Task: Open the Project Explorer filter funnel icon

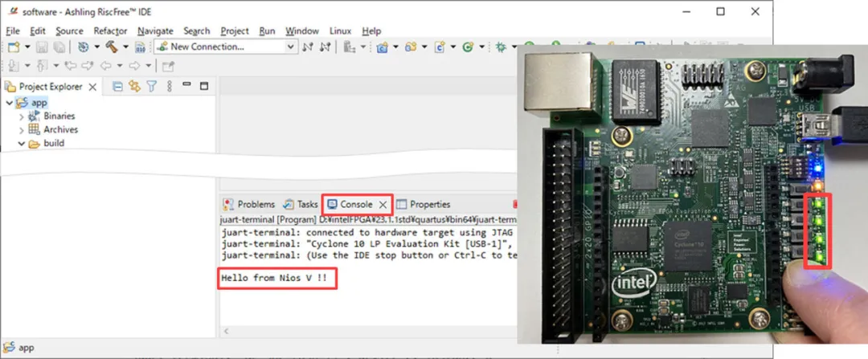Action: coord(152,86)
